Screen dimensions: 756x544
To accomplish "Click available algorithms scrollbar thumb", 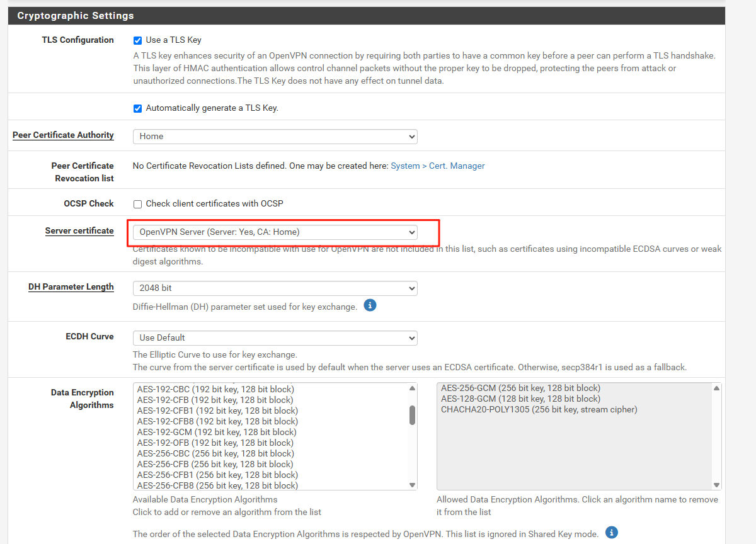I will tap(413, 415).
